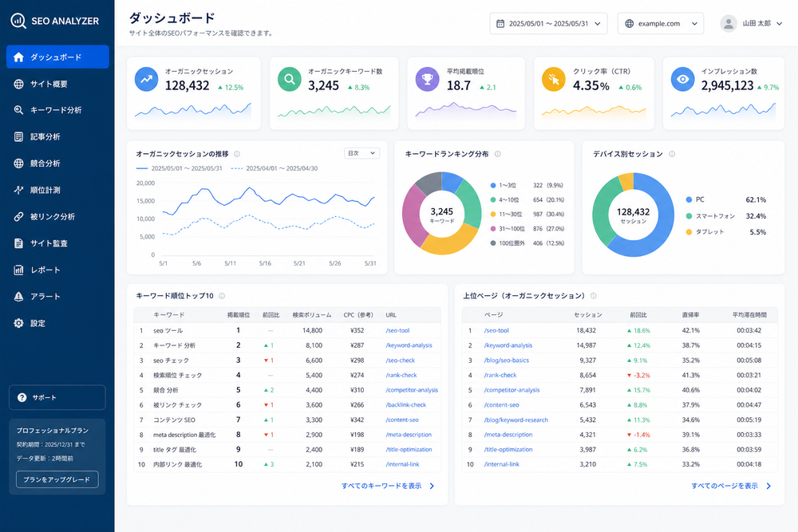Click すべてのページを表示 link

coord(731,487)
